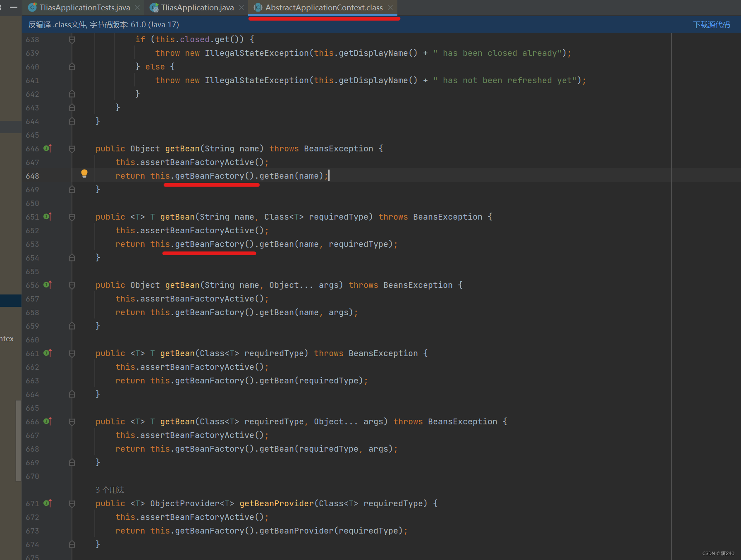The width and height of the screenshot is (741, 560).
Task: Click line number 648 to set a breakpoint
Action: click(x=32, y=175)
